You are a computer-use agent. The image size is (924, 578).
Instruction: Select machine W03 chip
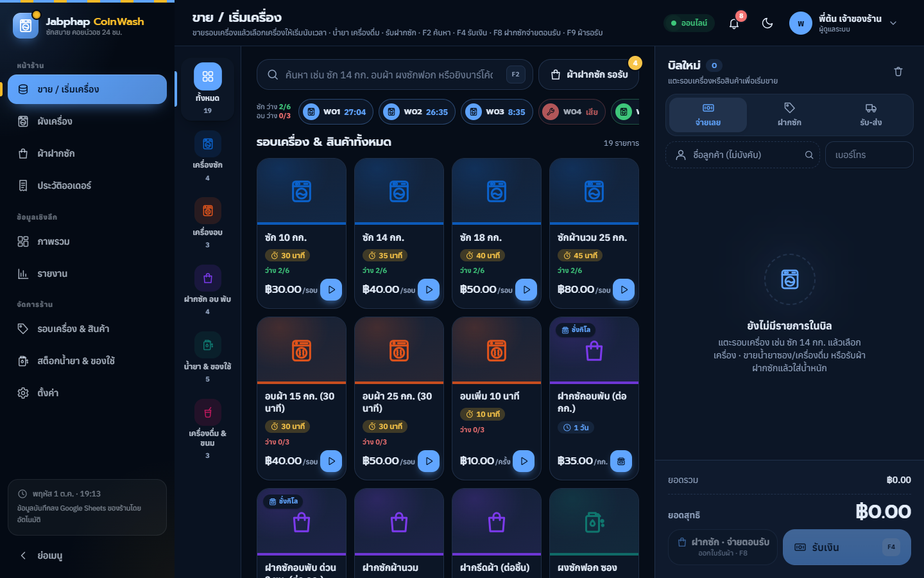(497, 112)
